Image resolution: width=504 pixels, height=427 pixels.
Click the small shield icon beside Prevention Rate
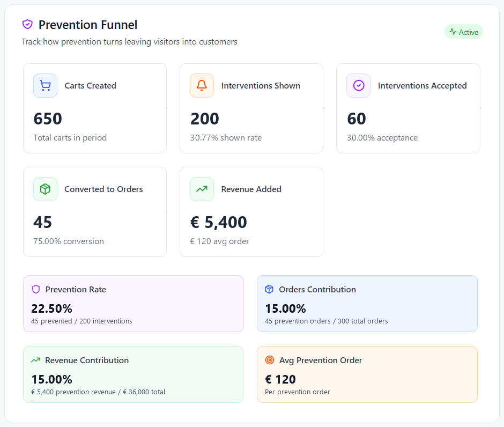coord(36,289)
